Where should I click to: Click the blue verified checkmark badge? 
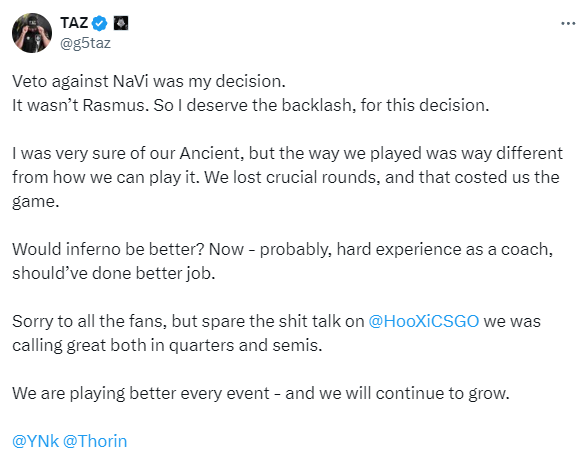tap(99, 23)
